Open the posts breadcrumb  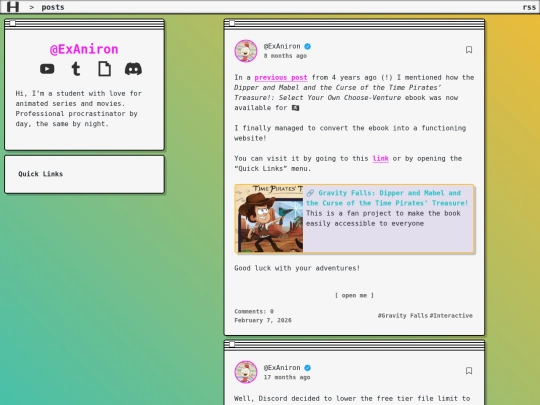(53, 7)
